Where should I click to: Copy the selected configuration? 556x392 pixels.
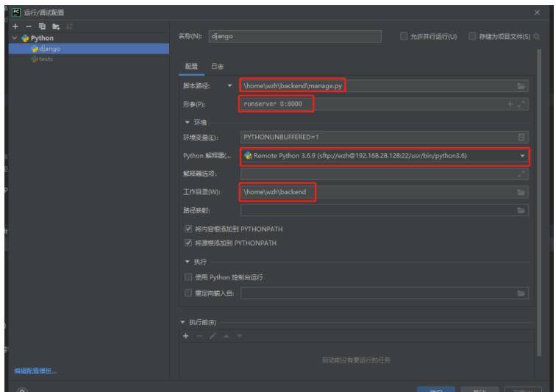(42, 26)
